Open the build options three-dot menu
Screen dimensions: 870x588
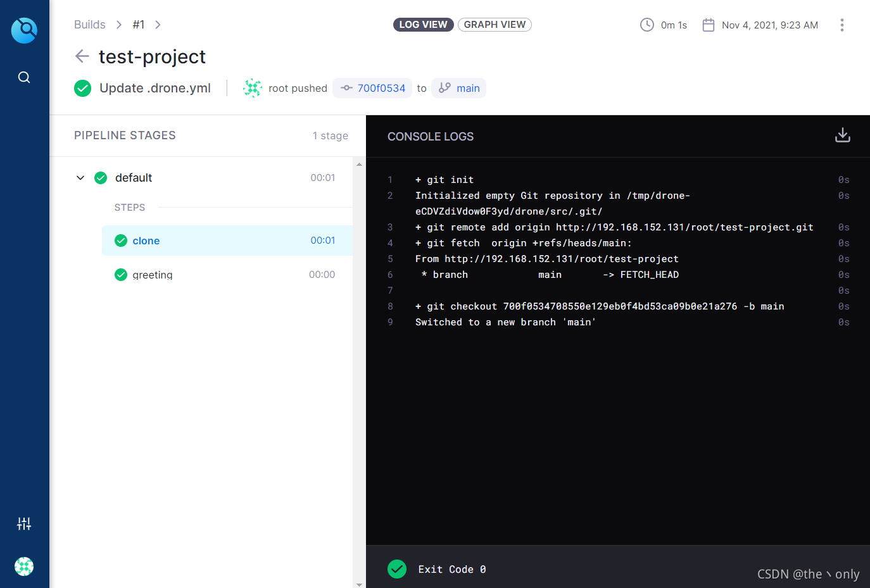842,25
